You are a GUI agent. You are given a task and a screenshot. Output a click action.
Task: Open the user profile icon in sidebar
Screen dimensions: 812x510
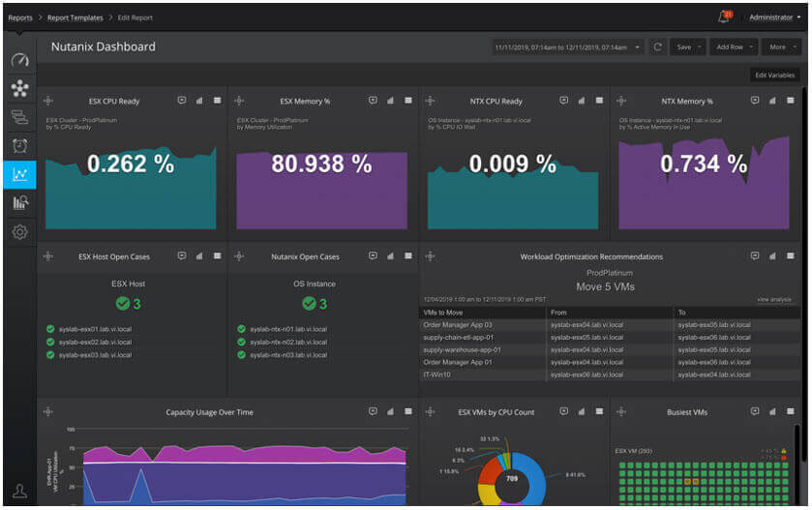tap(19, 491)
